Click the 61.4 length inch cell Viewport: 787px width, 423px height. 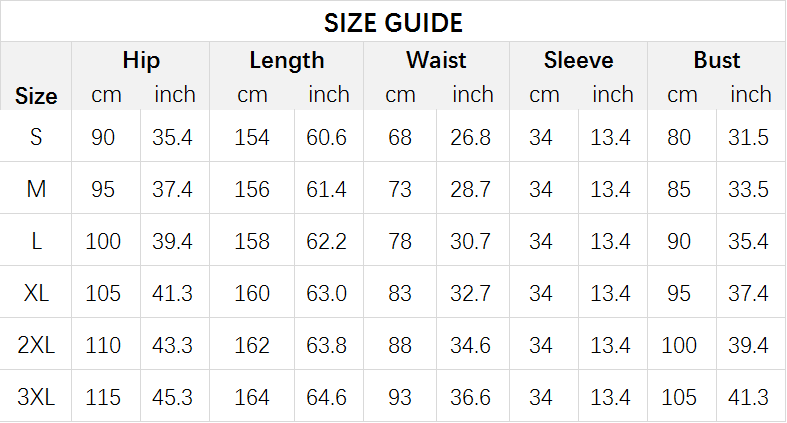click(x=326, y=189)
